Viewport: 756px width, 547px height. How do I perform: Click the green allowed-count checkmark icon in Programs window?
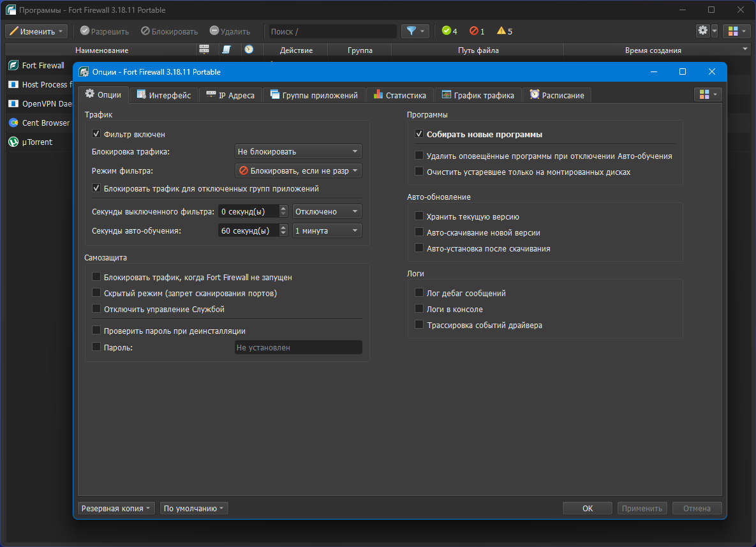(447, 31)
